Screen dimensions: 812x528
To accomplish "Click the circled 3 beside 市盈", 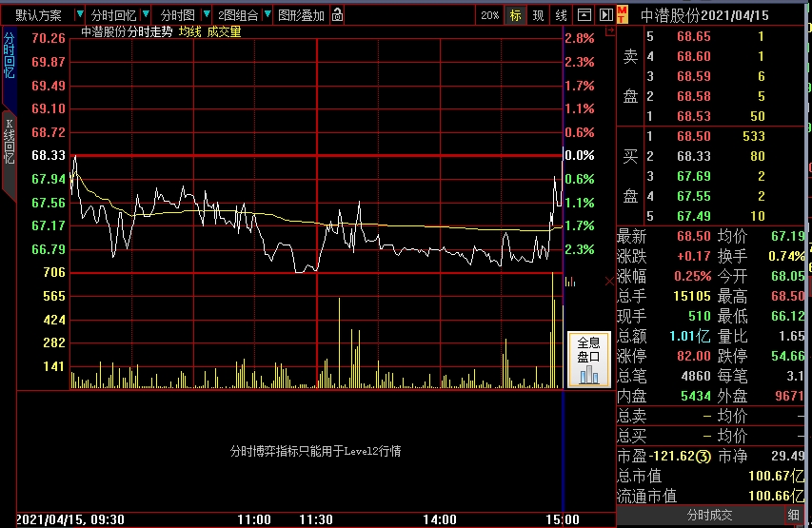I will 703,458.
